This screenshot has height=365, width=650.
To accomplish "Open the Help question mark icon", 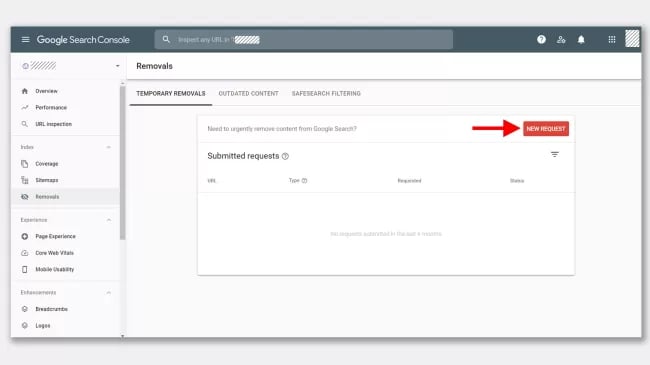I will tap(541, 39).
